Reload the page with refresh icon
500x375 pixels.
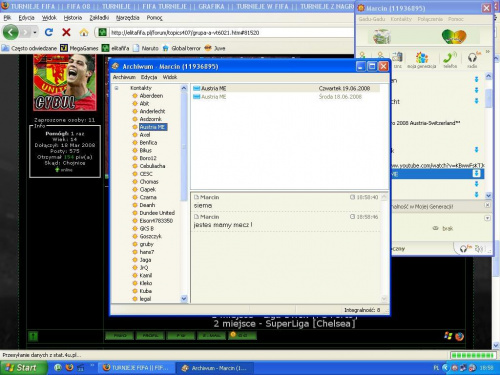click(x=49, y=32)
